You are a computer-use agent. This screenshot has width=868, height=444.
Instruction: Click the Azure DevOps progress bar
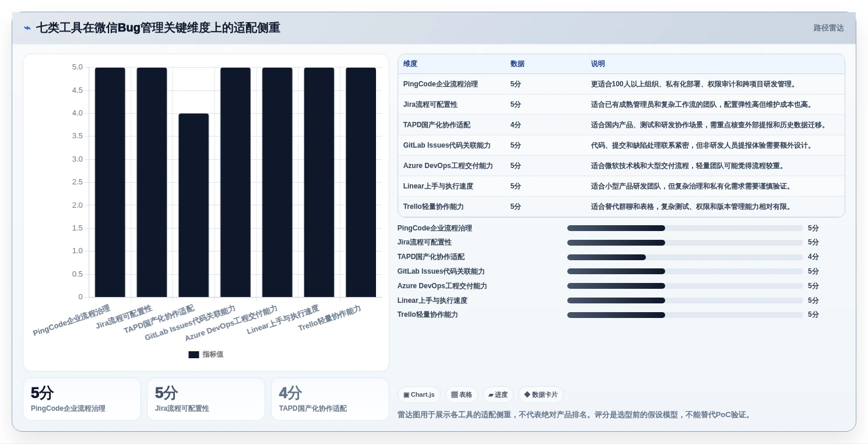tap(685, 286)
